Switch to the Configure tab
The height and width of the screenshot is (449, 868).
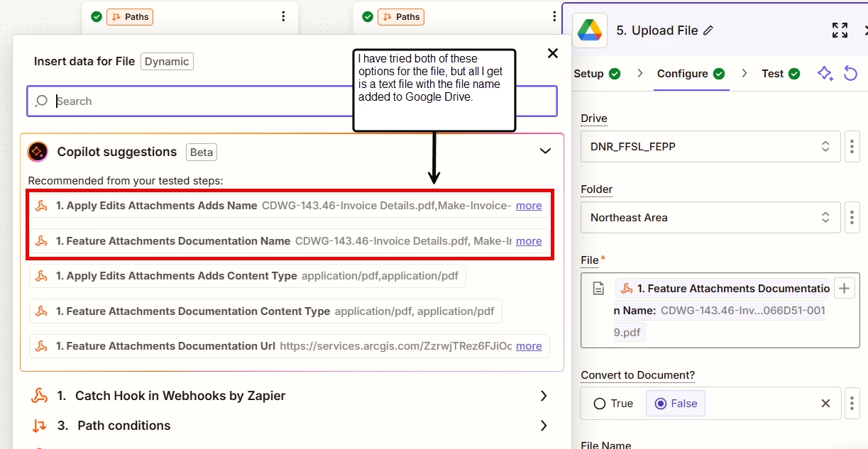point(691,74)
